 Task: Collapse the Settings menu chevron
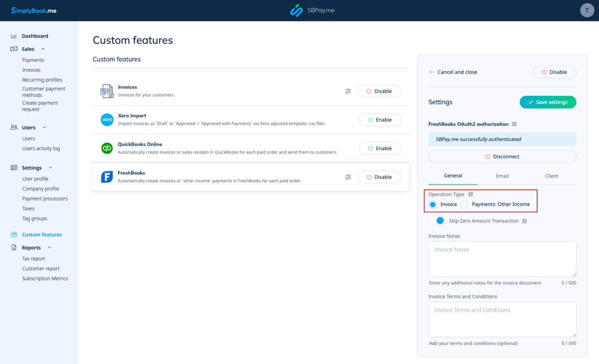pos(50,168)
